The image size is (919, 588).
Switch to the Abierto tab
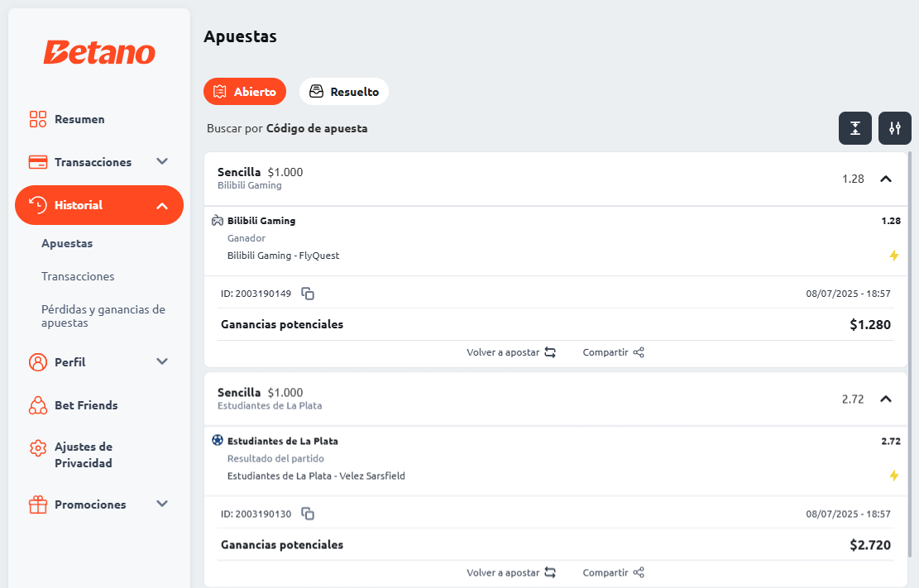(245, 92)
